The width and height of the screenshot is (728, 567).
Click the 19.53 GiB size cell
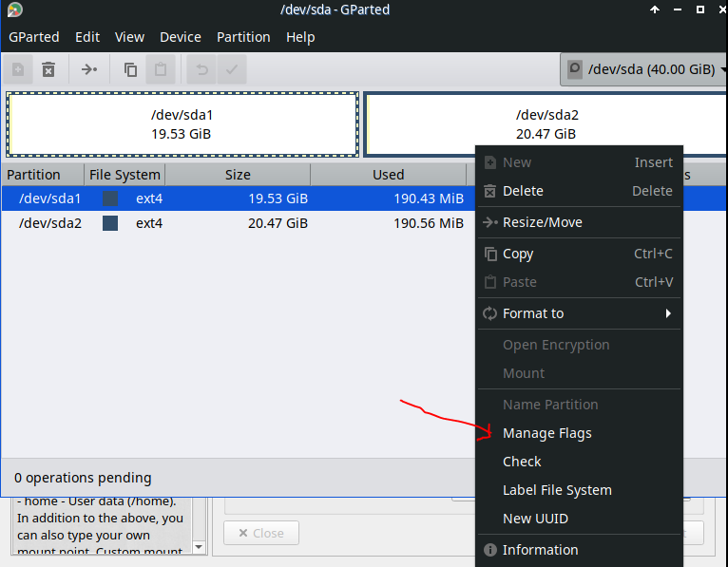(278, 198)
